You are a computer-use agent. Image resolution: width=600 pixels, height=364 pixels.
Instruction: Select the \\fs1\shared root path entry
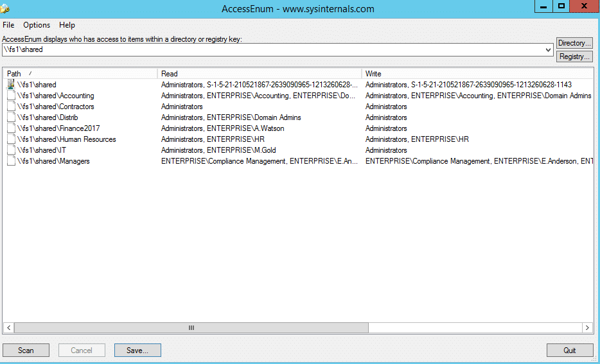(37, 85)
